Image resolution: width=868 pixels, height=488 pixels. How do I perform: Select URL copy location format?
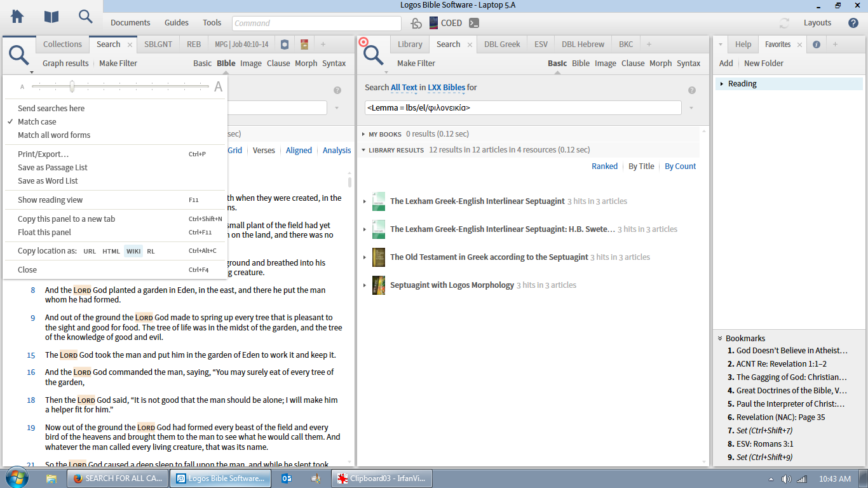pos(90,251)
